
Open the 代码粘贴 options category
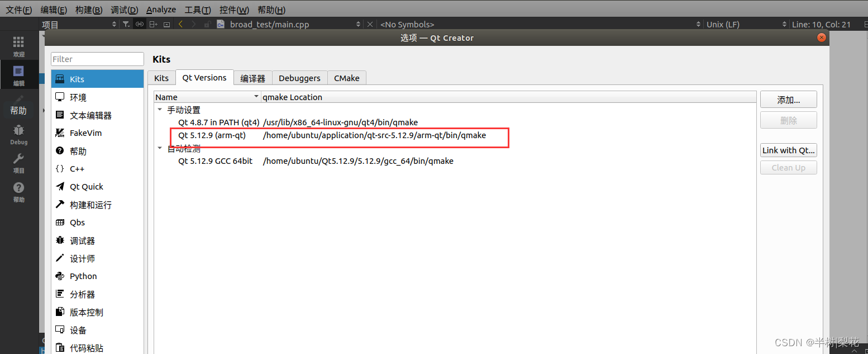tap(97, 347)
